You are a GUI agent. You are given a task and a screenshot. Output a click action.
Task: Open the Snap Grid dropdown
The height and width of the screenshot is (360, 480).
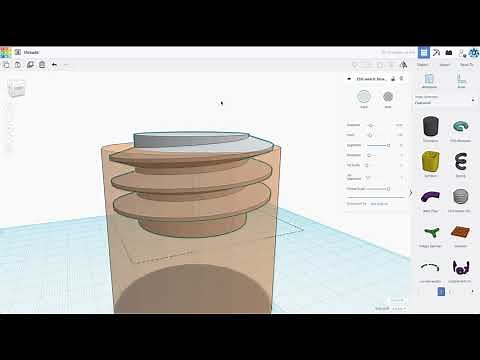[398, 309]
